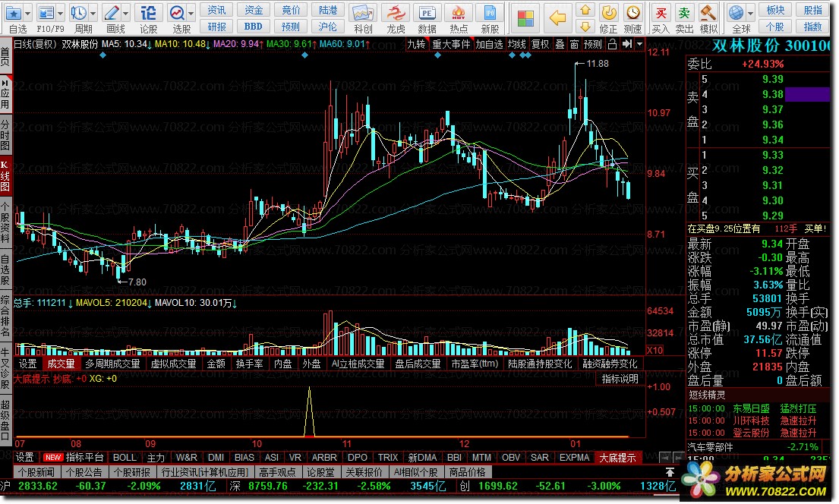The height and width of the screenshot is (504, 839).
Task: Click the yellow back arrow icon
Action: pyautogui.click(x=557, y=18)
